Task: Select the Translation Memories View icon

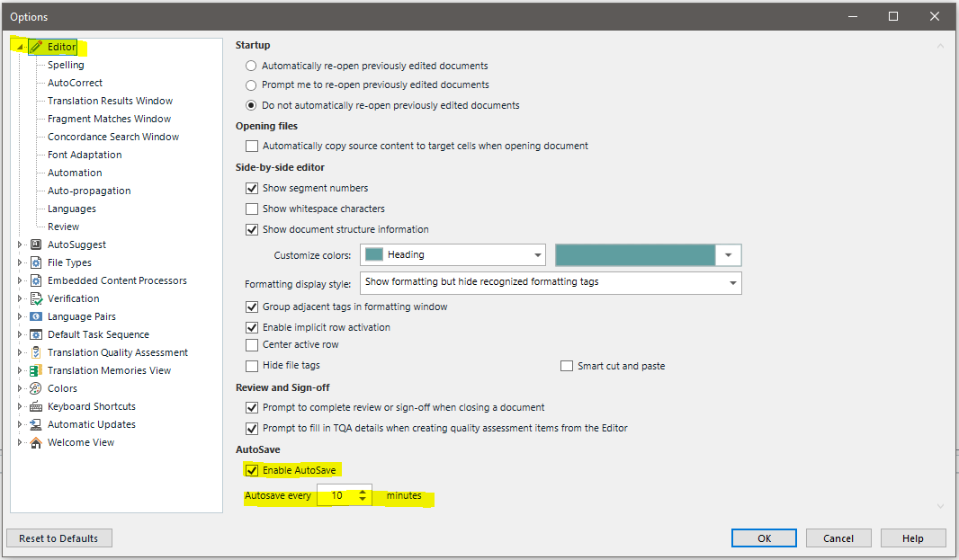Action: (x=36, y=370)
